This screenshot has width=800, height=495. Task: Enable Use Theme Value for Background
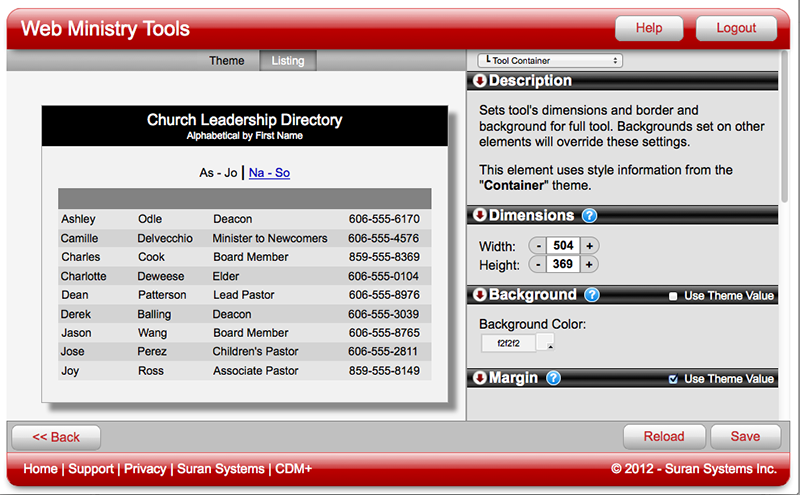coord(673,296)
